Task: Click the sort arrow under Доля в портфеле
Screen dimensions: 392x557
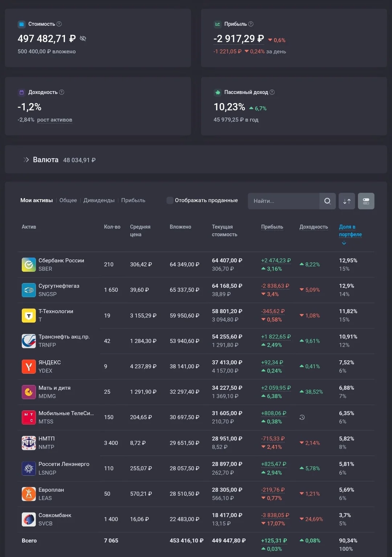Action: (344, 243)
